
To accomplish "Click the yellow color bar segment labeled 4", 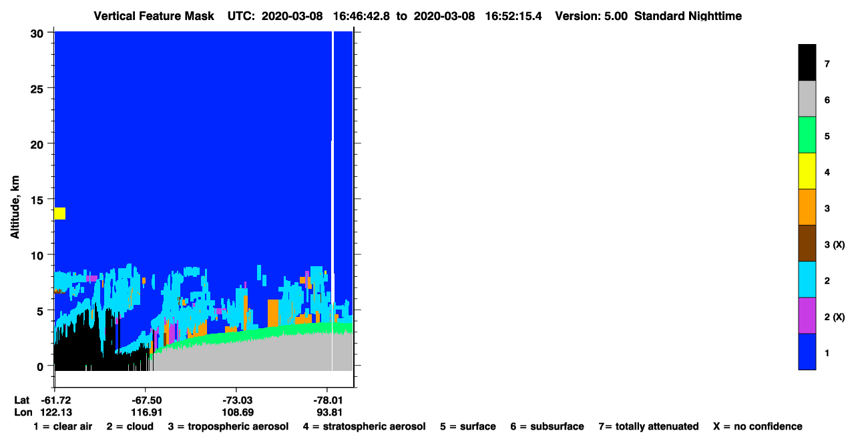I will tap(807, 171).
